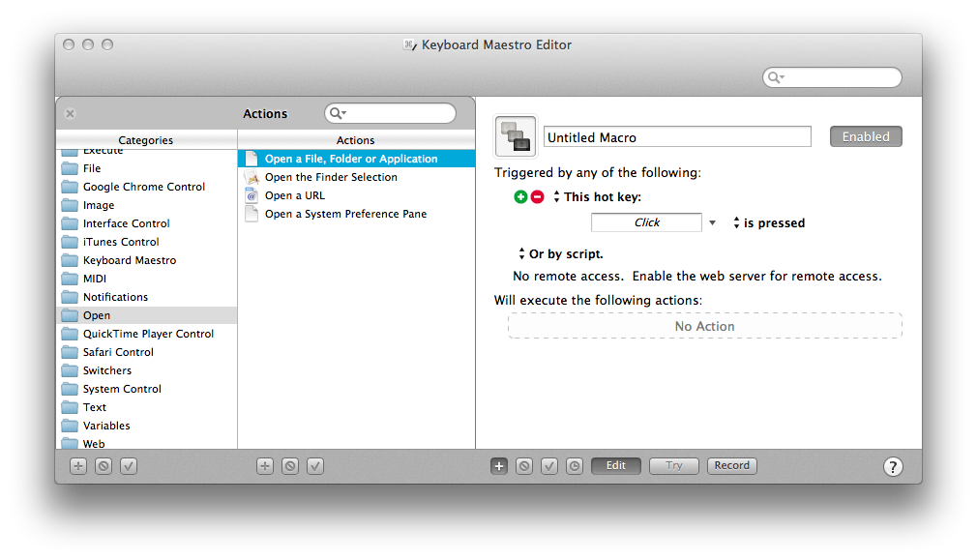
Task: Select the Switchers category
Action: click(x=147, y=370)
